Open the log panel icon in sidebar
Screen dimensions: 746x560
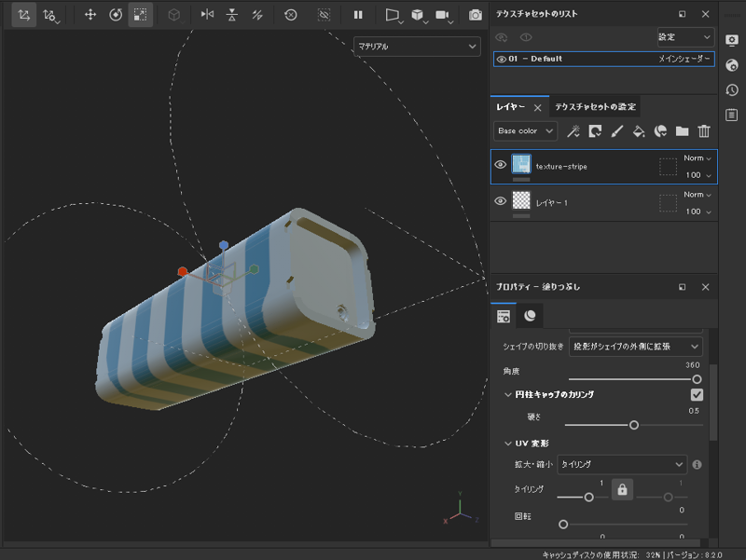(732, 115)
